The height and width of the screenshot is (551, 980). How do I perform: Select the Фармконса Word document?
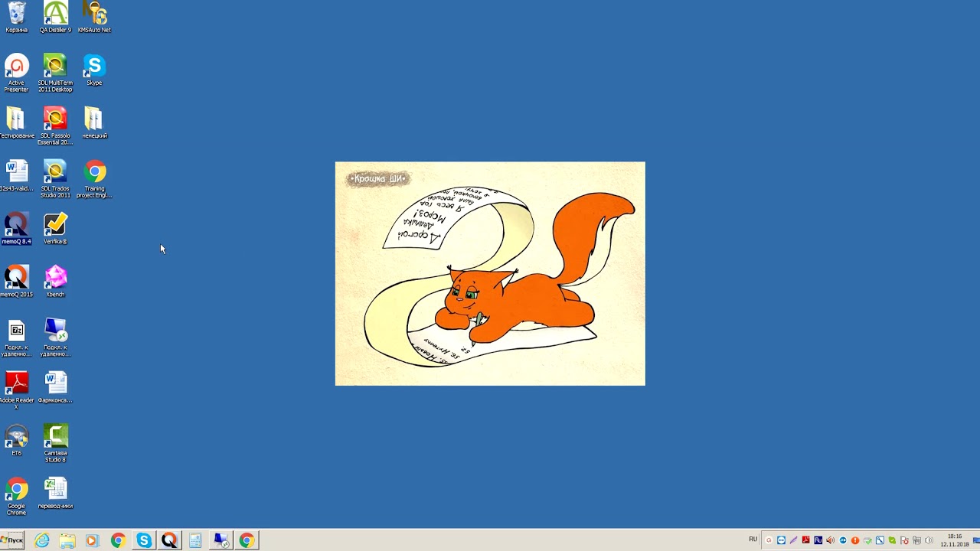click(x=55, y=387)
